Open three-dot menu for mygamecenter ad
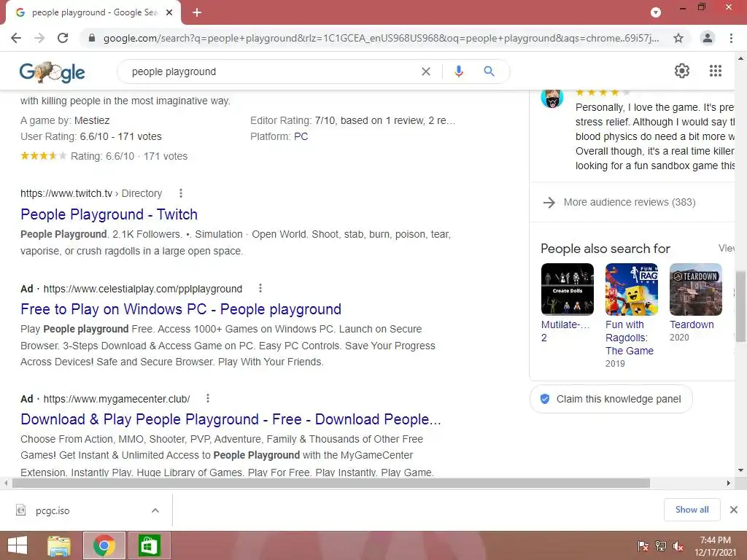The width and height of the screenshot is (747, 560). coord(208,398)
